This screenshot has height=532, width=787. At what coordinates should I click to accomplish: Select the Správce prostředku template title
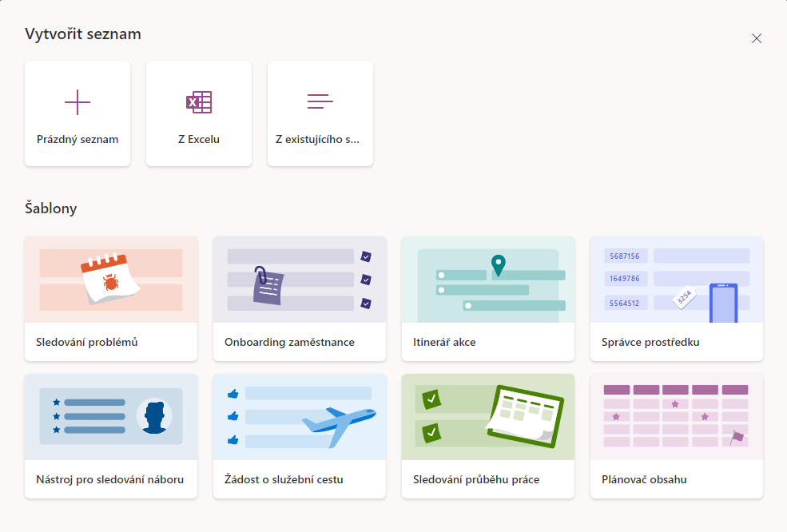pyautogui.click(x=650, y=342)
